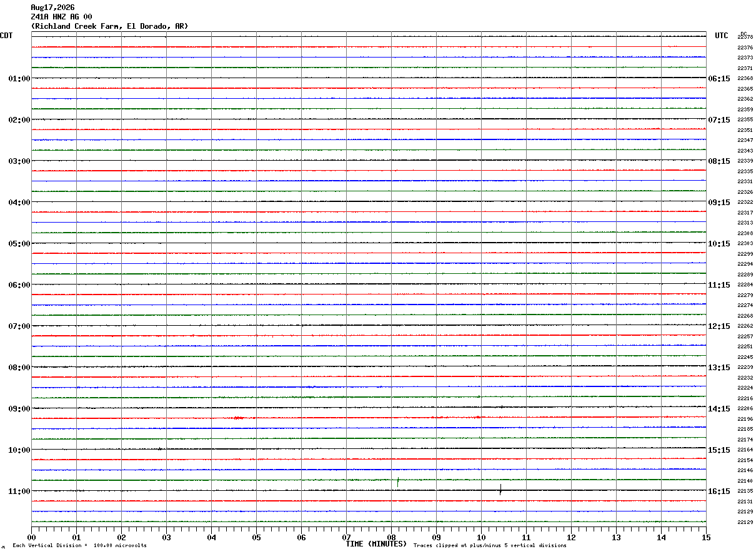
Task: Select the 06:00 CDT time label
Action: pos(19,285)
